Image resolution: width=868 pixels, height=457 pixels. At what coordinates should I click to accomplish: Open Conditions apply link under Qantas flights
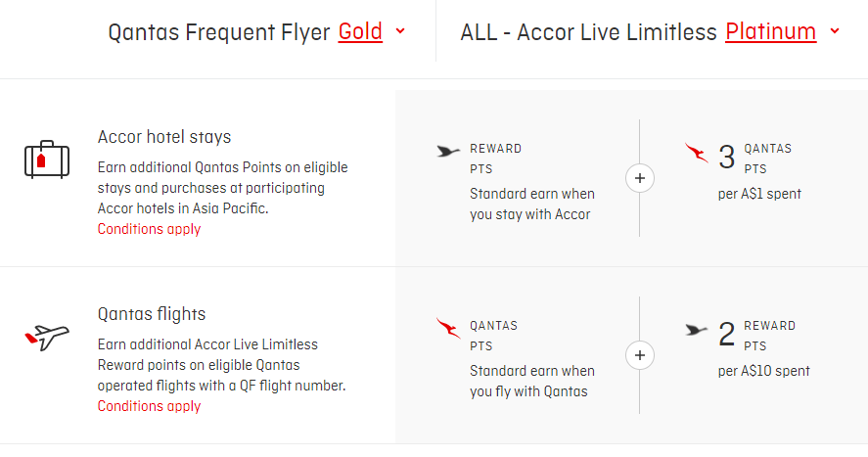(149, 406)
